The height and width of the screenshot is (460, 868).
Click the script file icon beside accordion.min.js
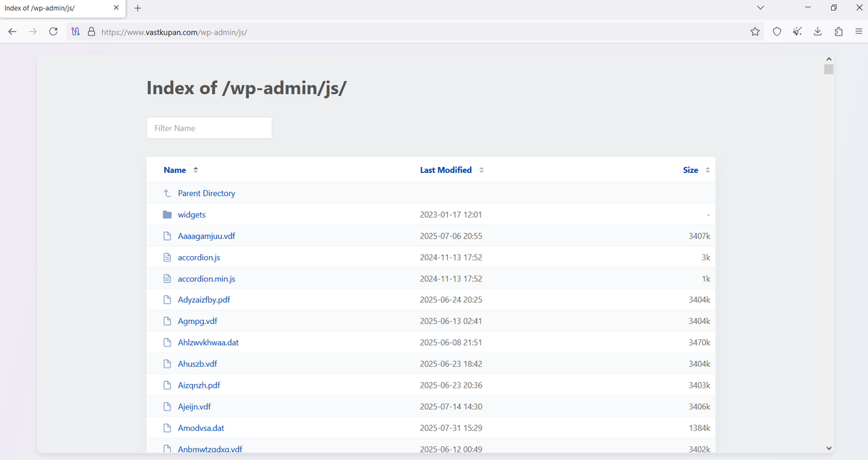(x=167, y=278)
